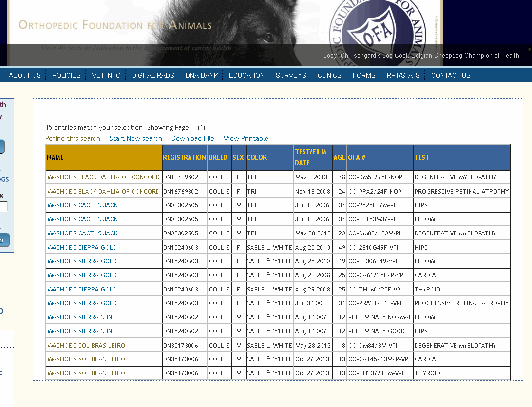
Task: Open Washoe's Sierra Sun preliminary hips record
Action: (x=79, y=331)
